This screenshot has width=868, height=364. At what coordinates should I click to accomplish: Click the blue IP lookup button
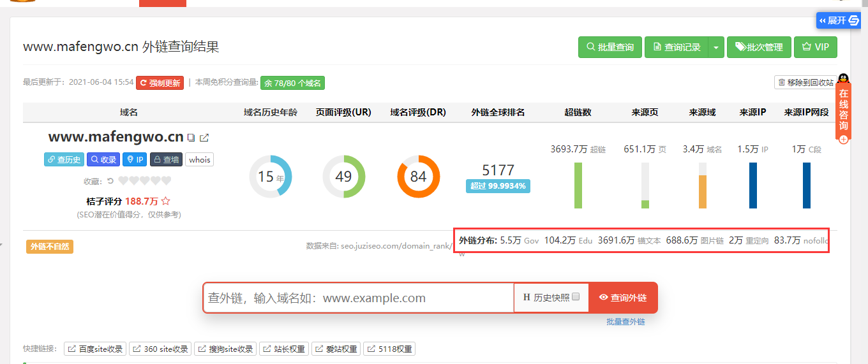coord(135,159)
